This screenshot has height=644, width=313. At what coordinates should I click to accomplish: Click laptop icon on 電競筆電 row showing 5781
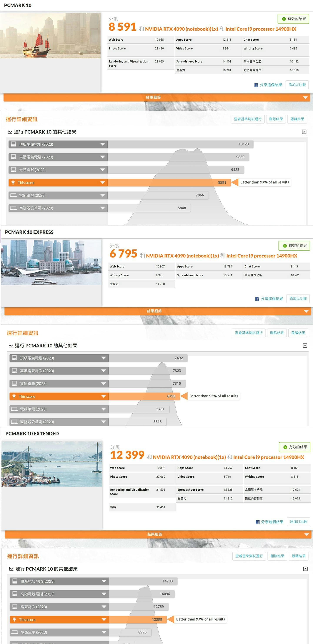[x=15, y=409]
